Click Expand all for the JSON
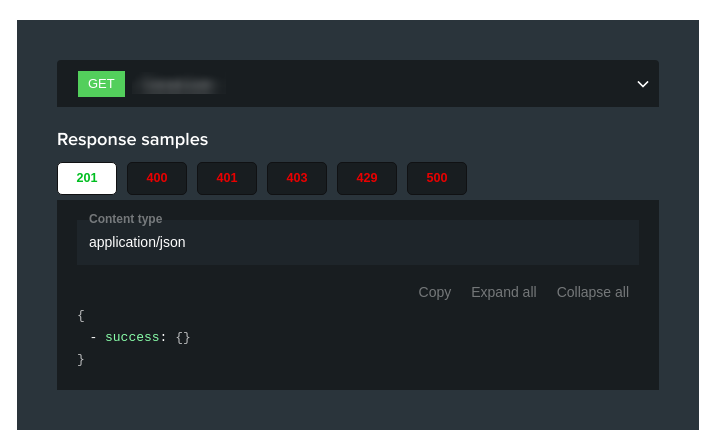Screen dimensions: 719x448 (503, 292)
